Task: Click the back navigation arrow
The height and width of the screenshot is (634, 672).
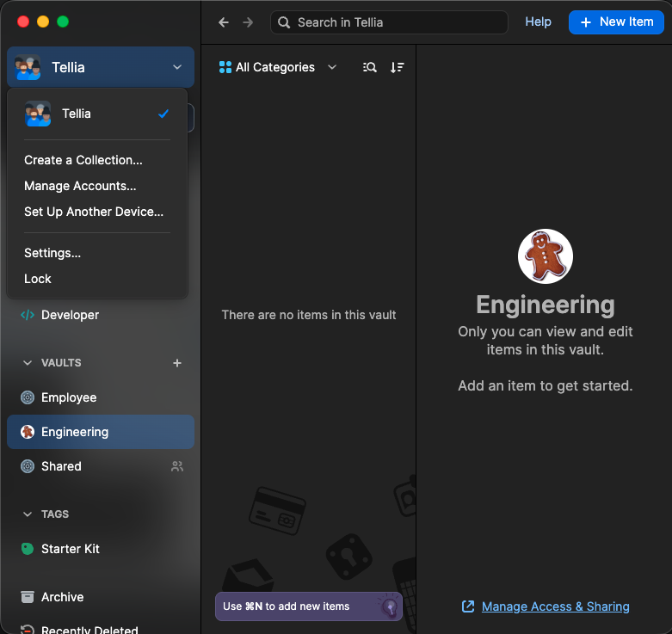Action: point(224,22)
